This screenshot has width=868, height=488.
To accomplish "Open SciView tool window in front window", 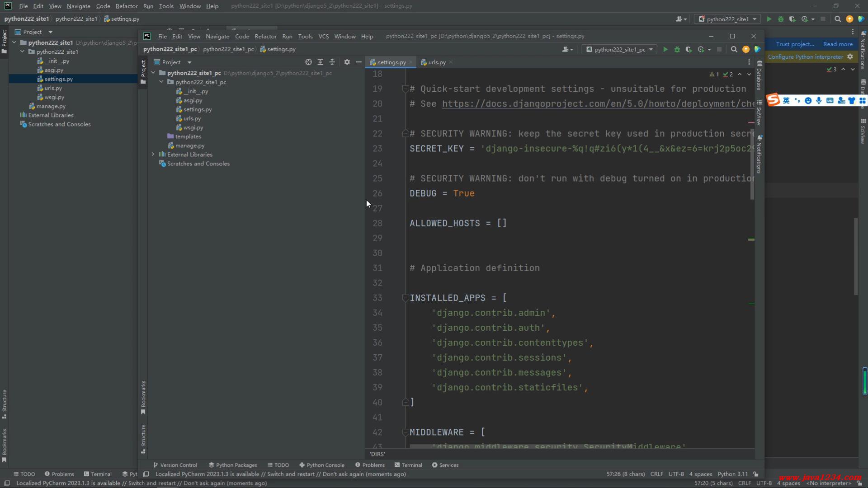I will tap(759, 113).
